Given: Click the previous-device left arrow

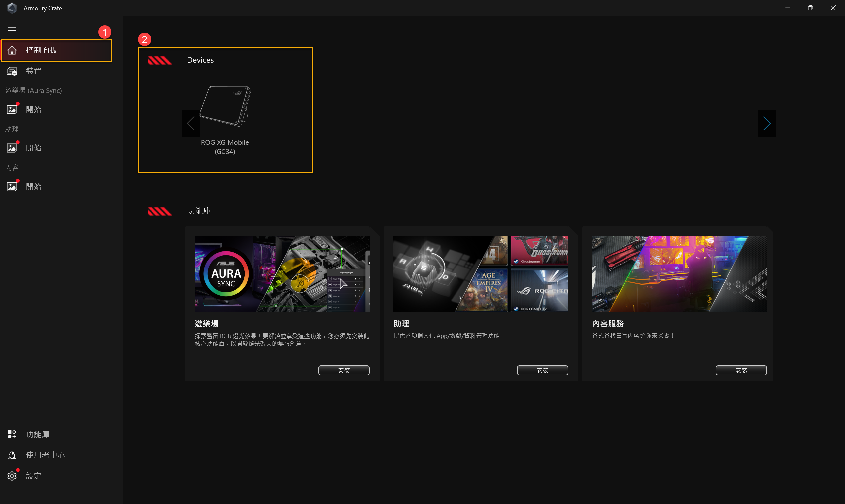Looking at the screenshot, I should click(x=190, y=123).
